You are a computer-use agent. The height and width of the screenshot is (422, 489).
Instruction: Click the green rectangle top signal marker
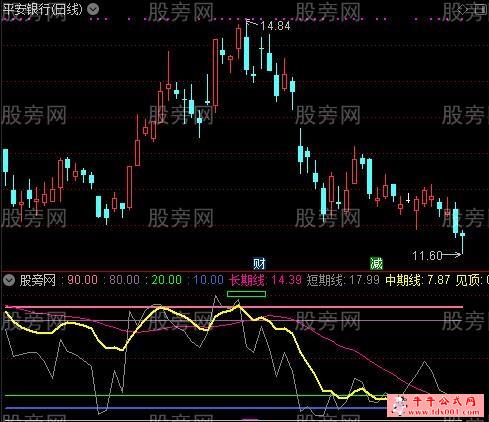click(x=246, y=294)
